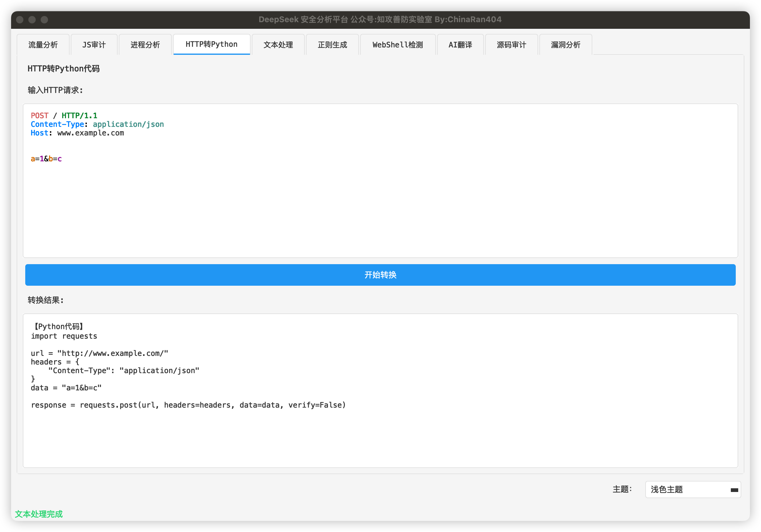This screenshot has height=532, width=761.
Task: Click the HTTP转Python tab
Action: (x=211, y=44)
